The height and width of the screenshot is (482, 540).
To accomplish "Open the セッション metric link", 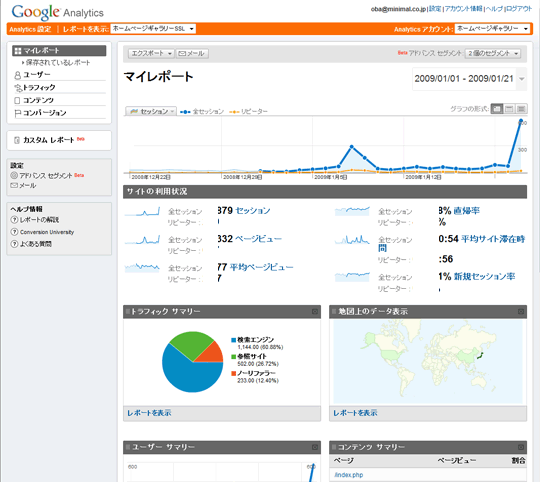I will pyautogui.click(x=253, y=210).
